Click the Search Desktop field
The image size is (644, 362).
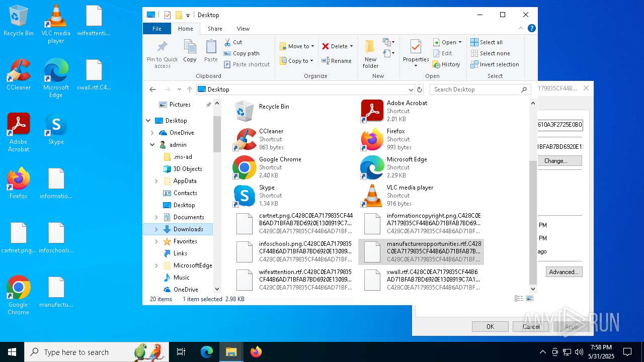[480, 89]
